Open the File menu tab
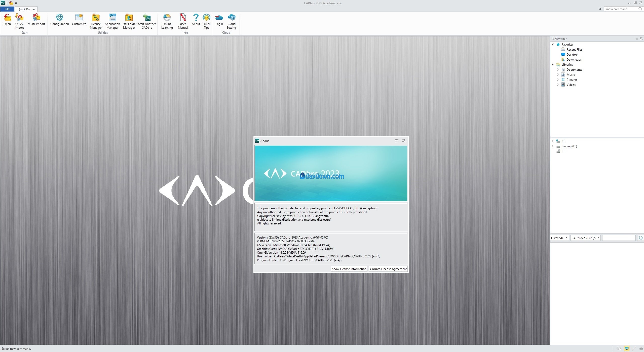The width and height of the screenshot is (644, 352). 7,9
